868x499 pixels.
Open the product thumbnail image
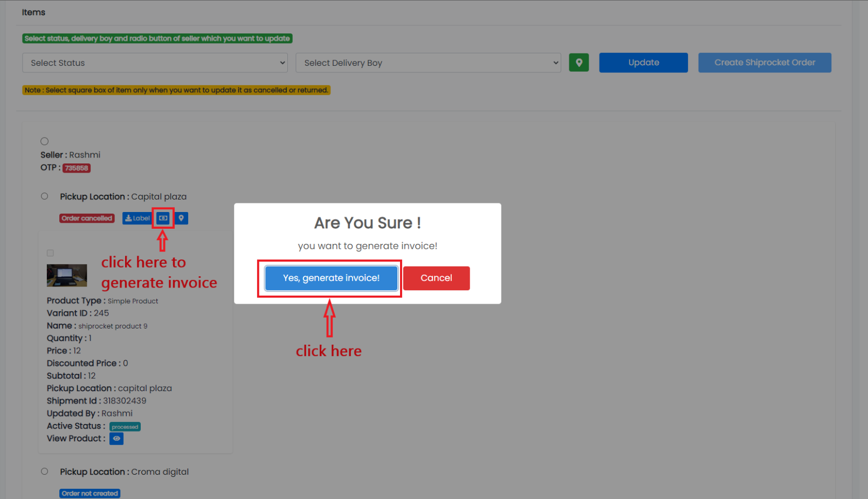tap(67, 275)
